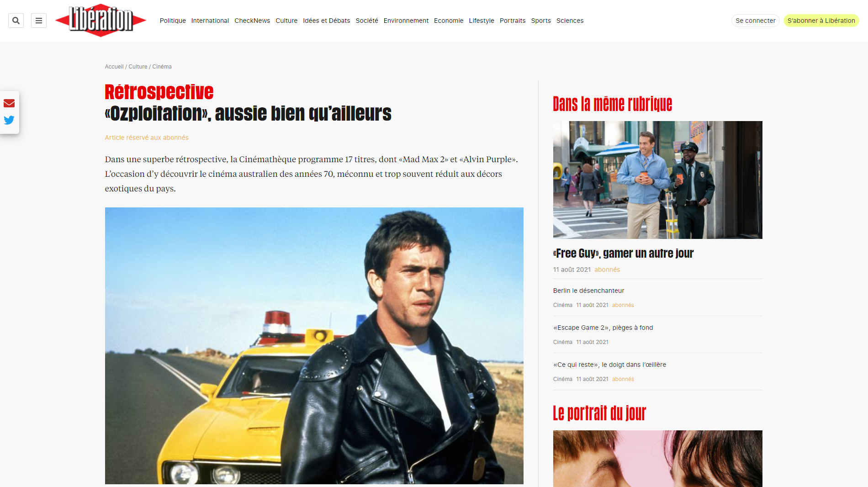The image size is (868, 487).
Task: Click Cinéma tag under Berlin le désenchanteur
Action: click(563, 305)
